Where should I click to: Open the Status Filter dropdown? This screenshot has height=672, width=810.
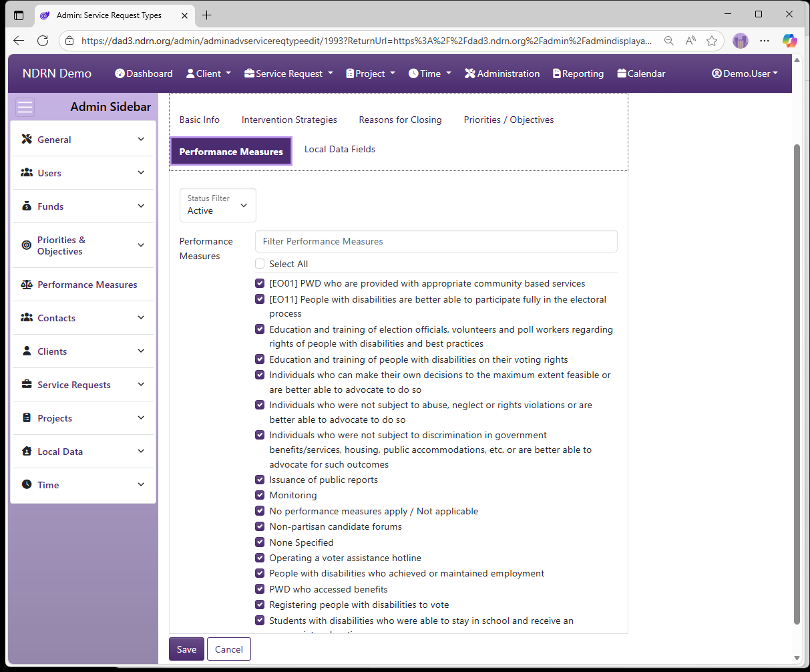[x=218, y=205]
